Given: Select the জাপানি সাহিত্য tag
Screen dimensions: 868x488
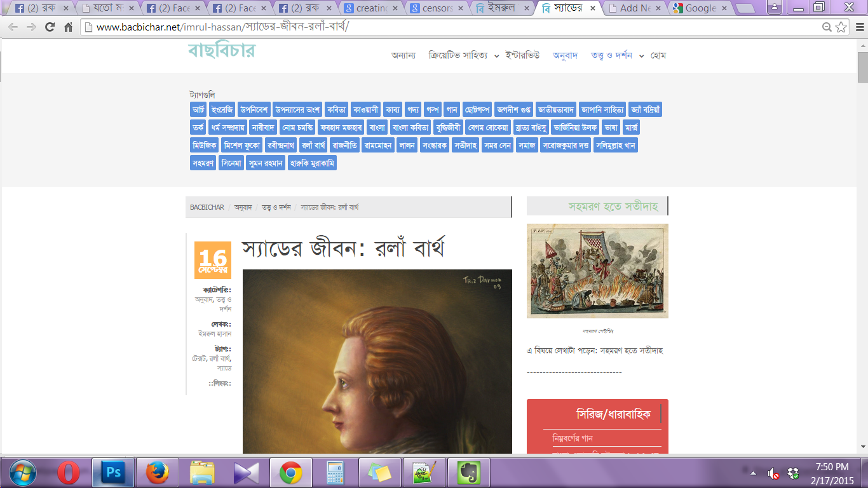Looking at the screenshot, I should (x=602, y=109).
